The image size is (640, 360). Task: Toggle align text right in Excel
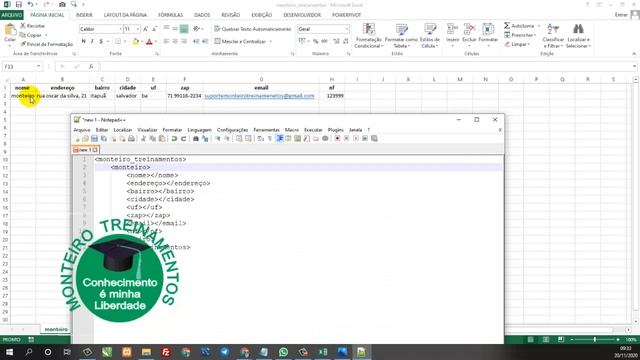184,41
